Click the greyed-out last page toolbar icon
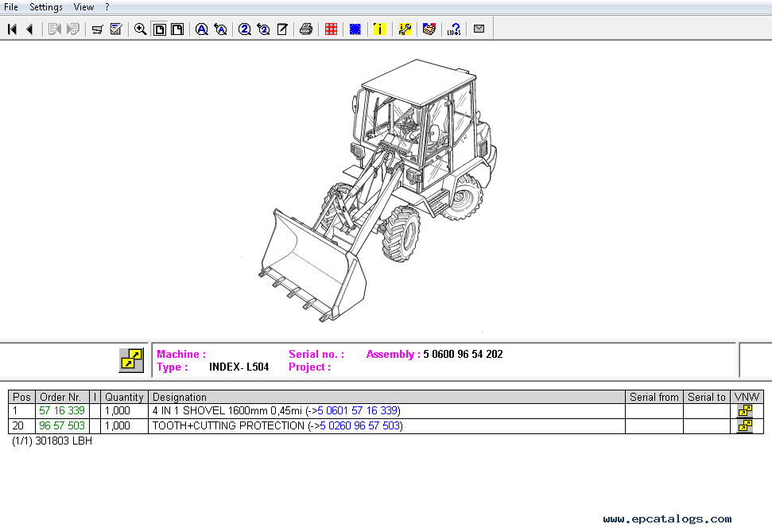 tap(73, 29)
